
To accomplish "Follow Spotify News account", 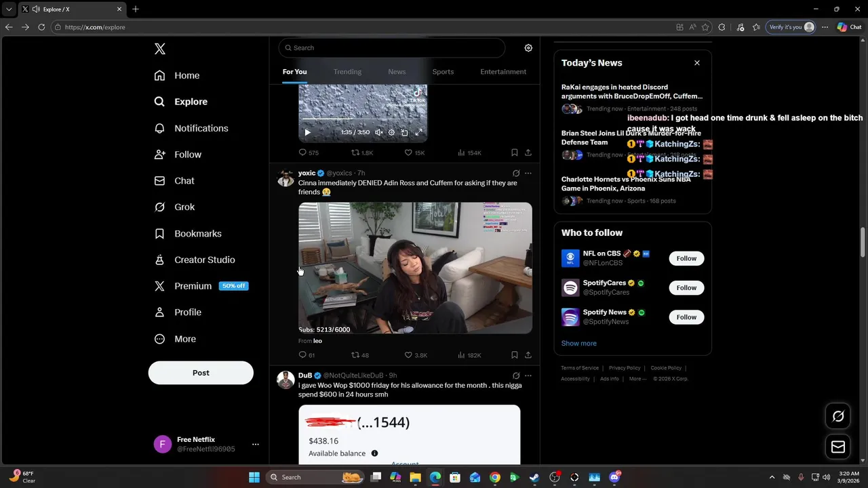I will tap(686, 317).
